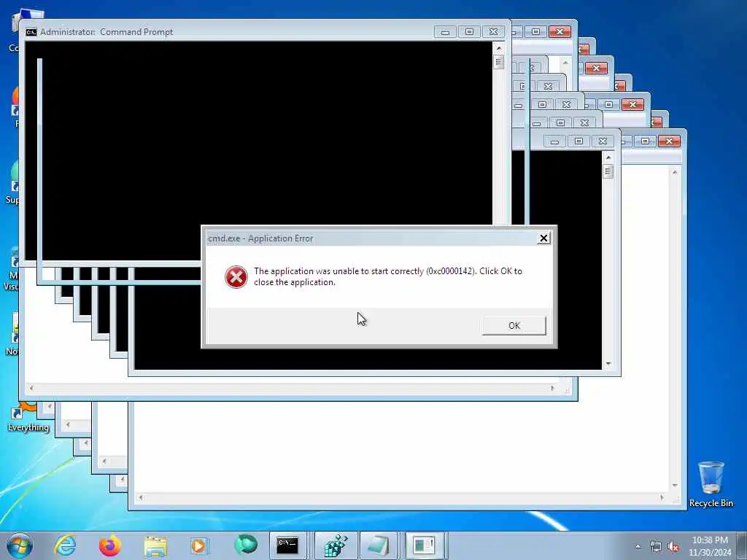Screen dimensions: 747x560
Task: Open the Windows Start menu
Action: click(x=20, y=545)
